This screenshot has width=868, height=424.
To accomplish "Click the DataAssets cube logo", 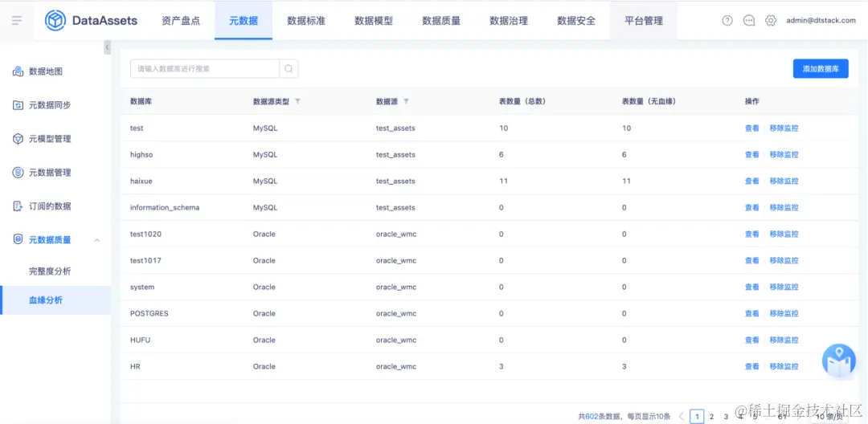I will 55,21.
